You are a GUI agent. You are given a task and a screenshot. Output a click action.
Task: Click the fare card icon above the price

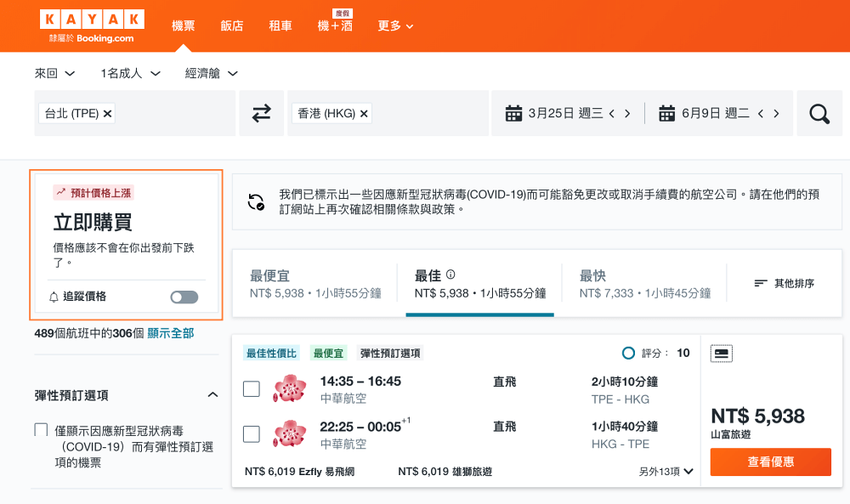(x=721, y=354)
